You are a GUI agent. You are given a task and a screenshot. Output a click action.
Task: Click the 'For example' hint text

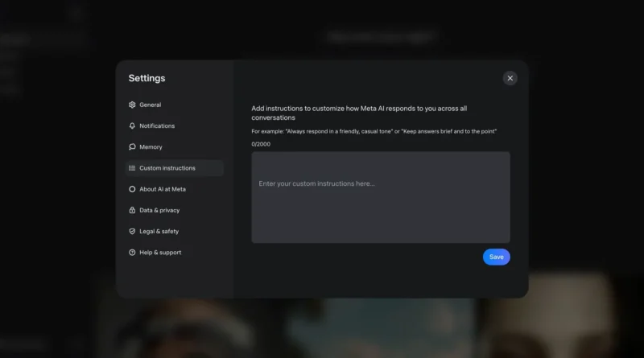coord(374,131)
